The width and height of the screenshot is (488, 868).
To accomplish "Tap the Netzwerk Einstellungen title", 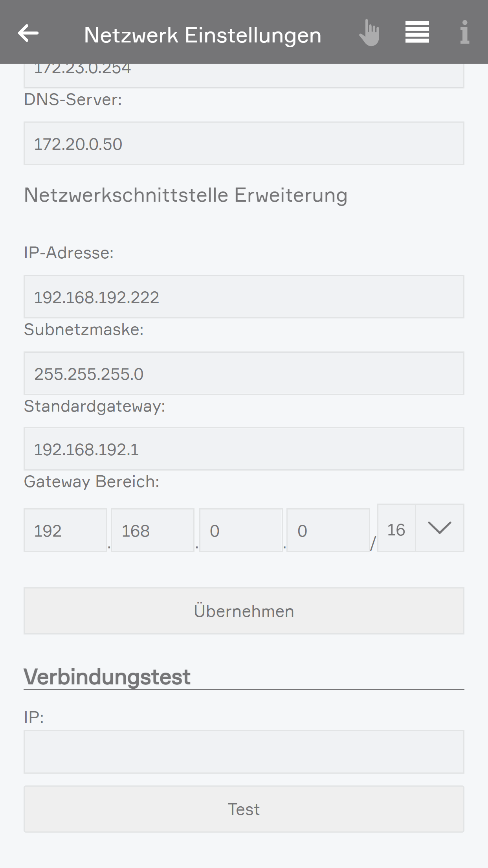I will coord(203,35).
